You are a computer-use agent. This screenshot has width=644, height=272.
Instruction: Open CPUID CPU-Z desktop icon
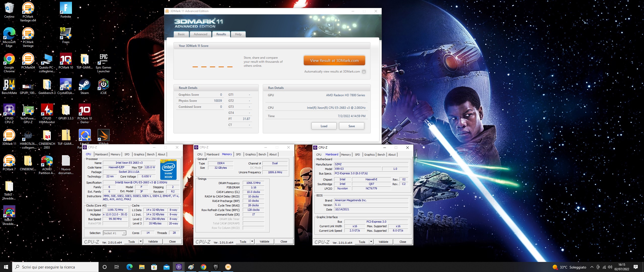pos(9,113)
